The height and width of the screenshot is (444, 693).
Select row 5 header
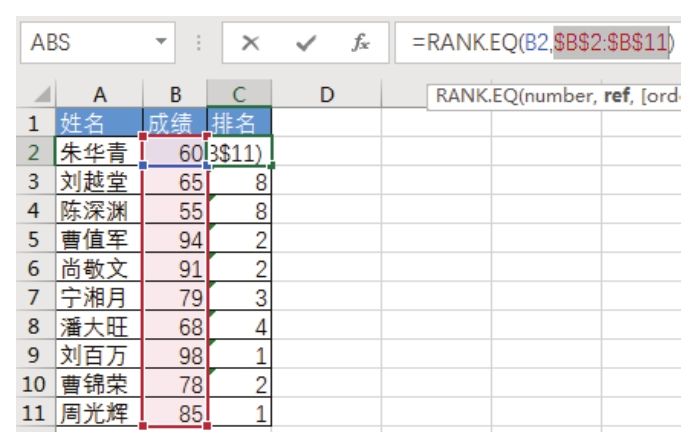pyautogui.click(x=34, y=239)
